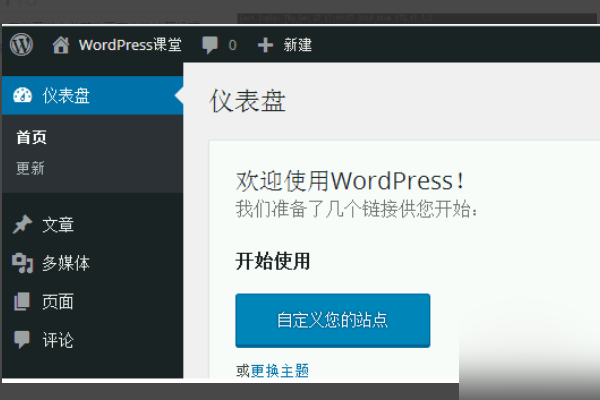Click the media icon for 多媒体

(23, 263)
